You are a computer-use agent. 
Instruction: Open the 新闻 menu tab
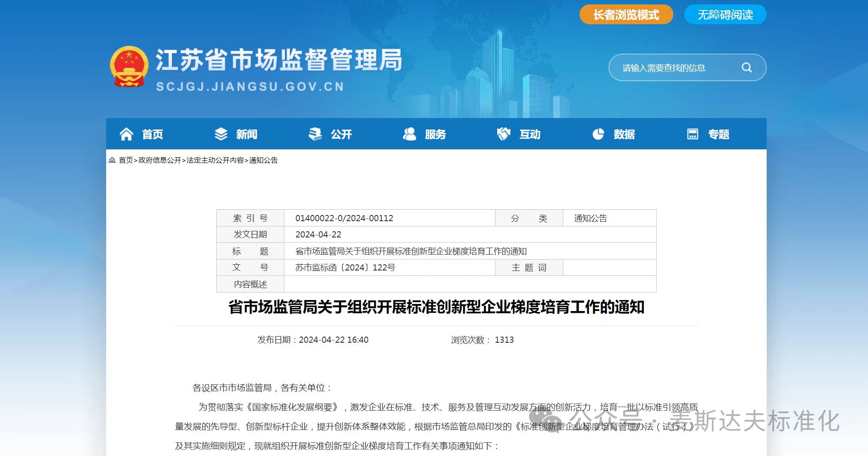tap(247, 134)
